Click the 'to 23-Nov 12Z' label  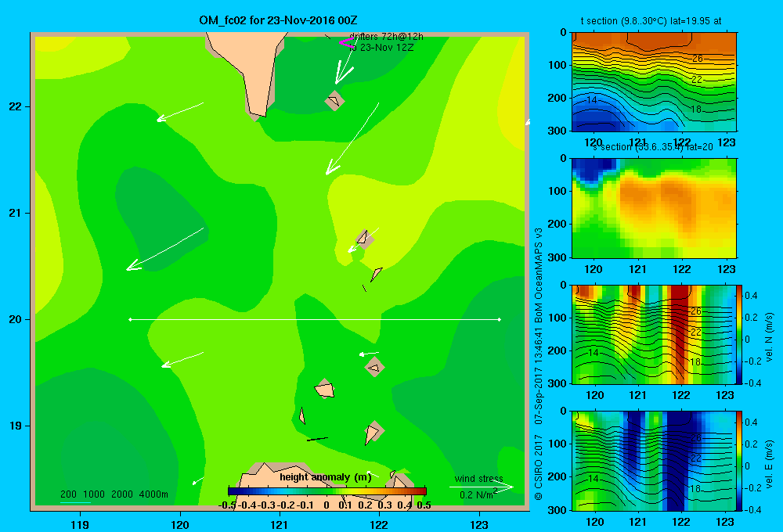point(381,48)
